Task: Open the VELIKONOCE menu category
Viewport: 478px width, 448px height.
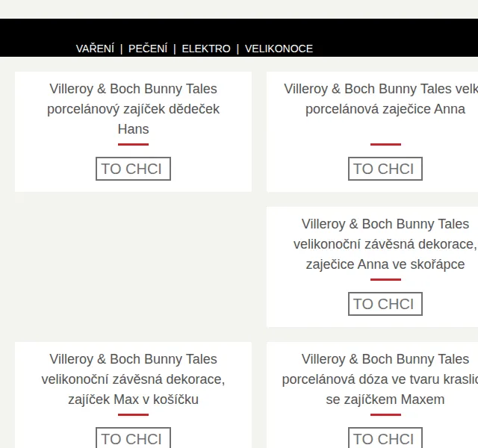Action: pos(279,49)
